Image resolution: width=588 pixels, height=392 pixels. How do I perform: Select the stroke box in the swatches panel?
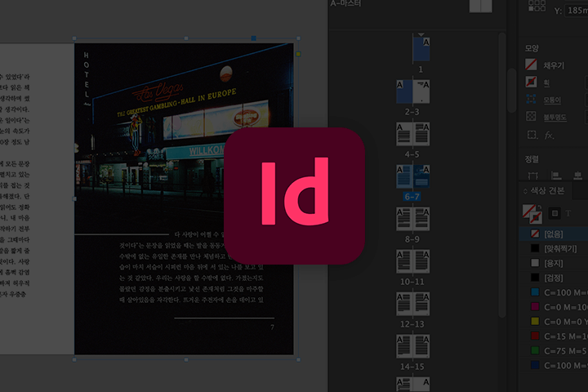click(537, 217)
